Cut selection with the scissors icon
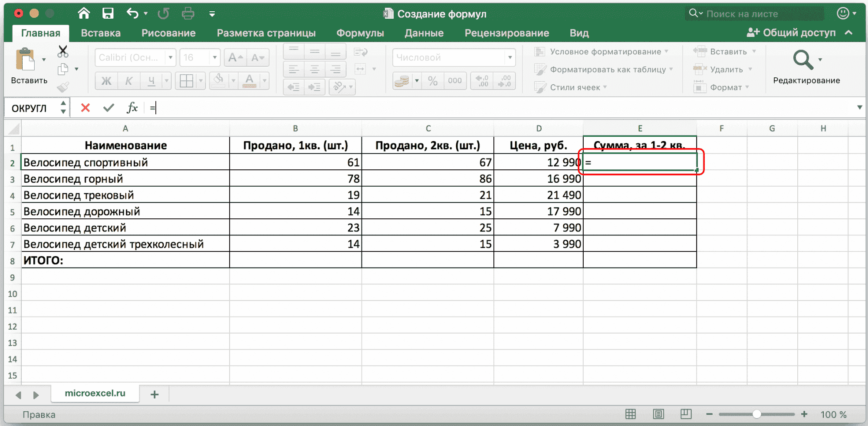This screenshot has width=868, height=426. (62, 51)
